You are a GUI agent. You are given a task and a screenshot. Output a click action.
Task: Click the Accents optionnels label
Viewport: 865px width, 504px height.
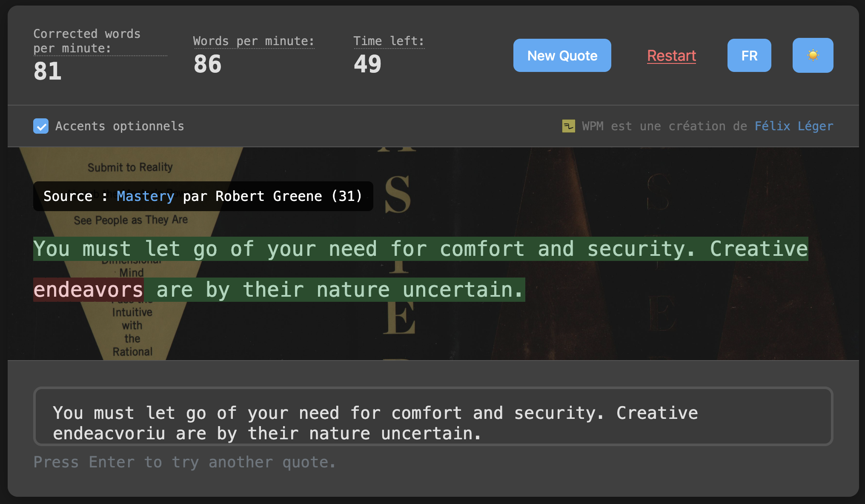click(120, 126)
